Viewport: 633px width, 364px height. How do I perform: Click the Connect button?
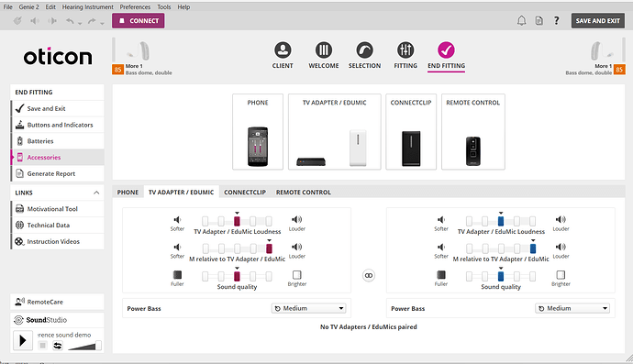138,20
